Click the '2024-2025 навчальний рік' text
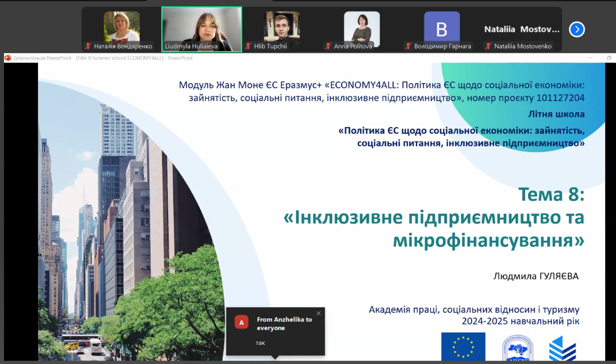The height and width of the screenshot is (364, 616). tap(521, 321)
